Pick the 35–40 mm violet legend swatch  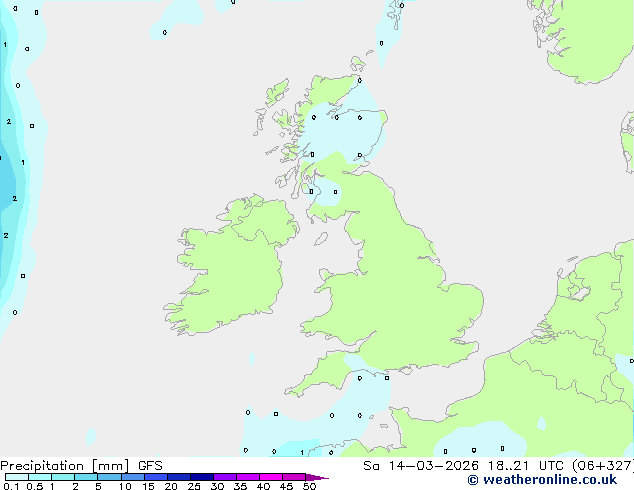point(247,477)
